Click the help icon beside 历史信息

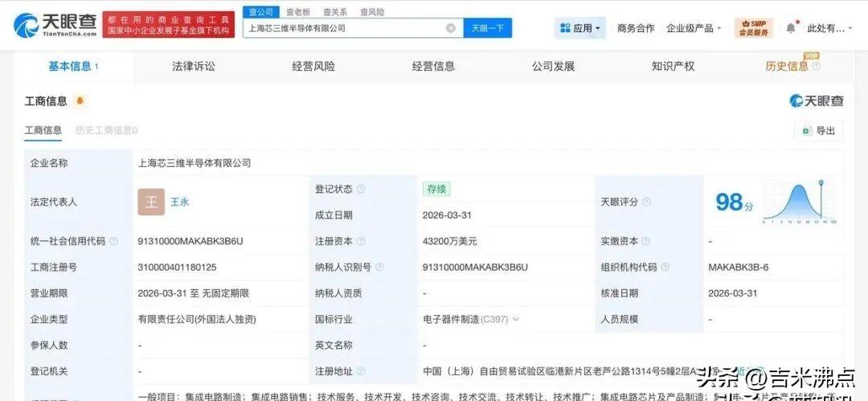816,67
